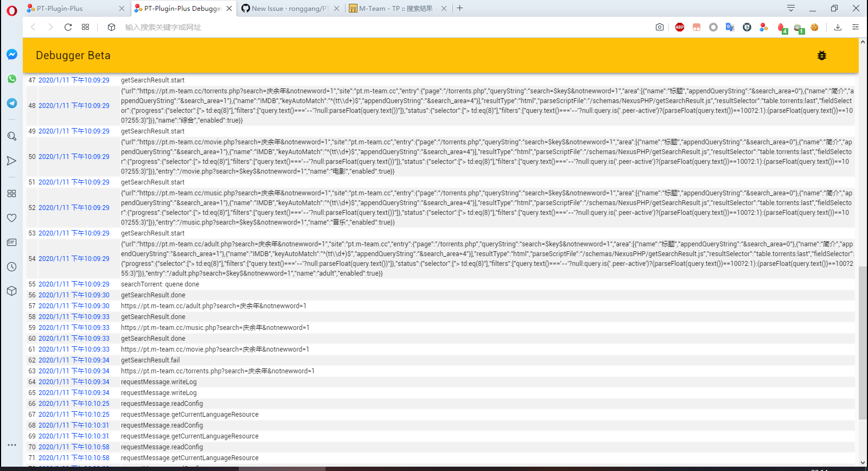Viewport: 868px width, 471px height.
Task: Open the sidebar search magnifier
Action: [12, 136]
